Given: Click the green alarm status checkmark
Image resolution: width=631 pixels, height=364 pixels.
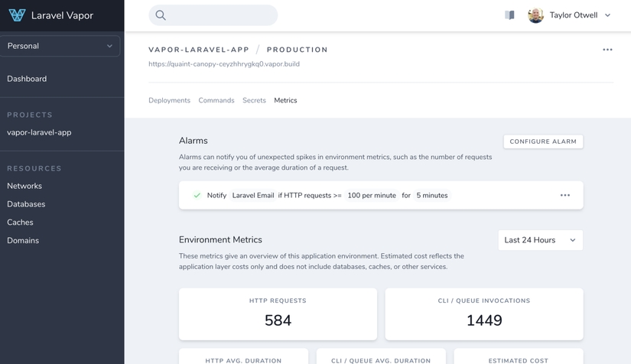Looking at the screenshot, I should click(197, 195).
